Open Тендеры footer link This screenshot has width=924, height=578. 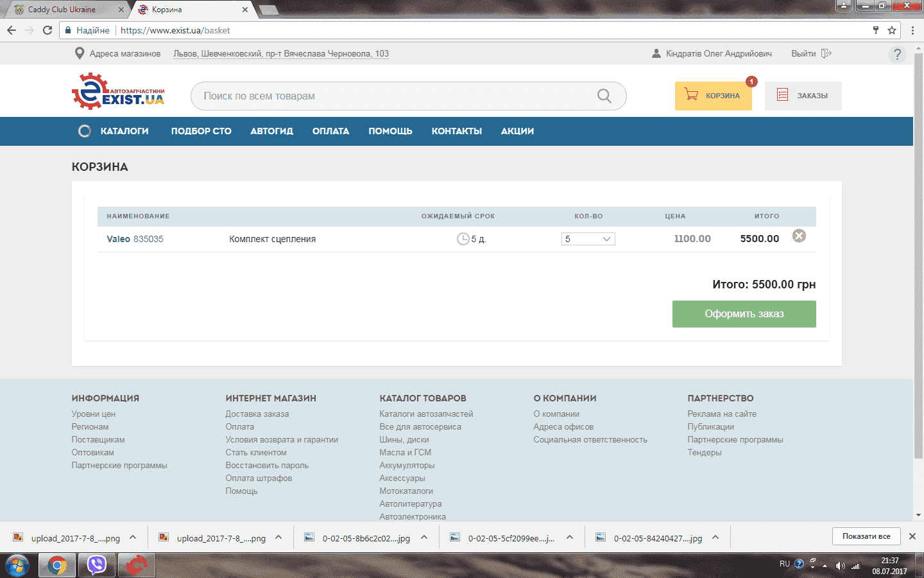point(705,453)
